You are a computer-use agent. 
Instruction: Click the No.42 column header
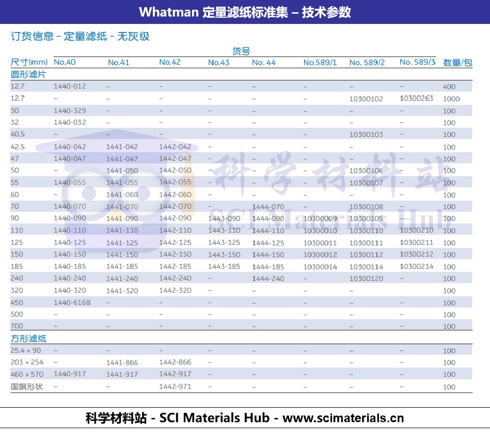(x=170, y=62)
